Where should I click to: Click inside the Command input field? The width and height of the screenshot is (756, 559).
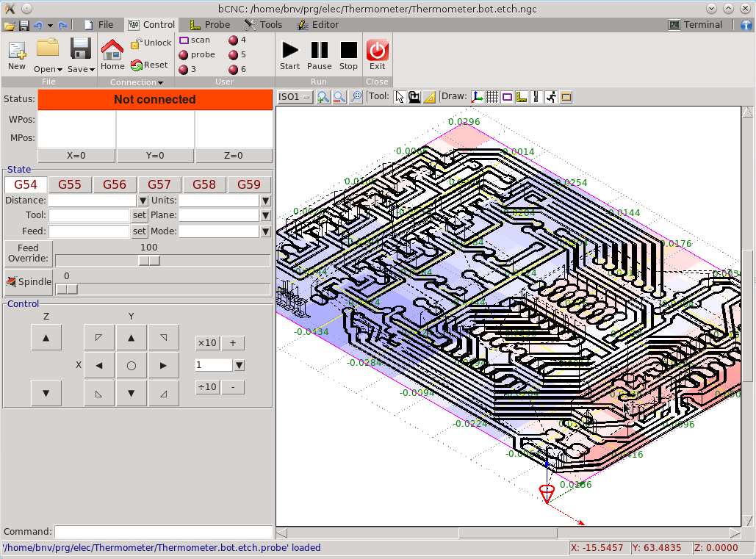163,531
